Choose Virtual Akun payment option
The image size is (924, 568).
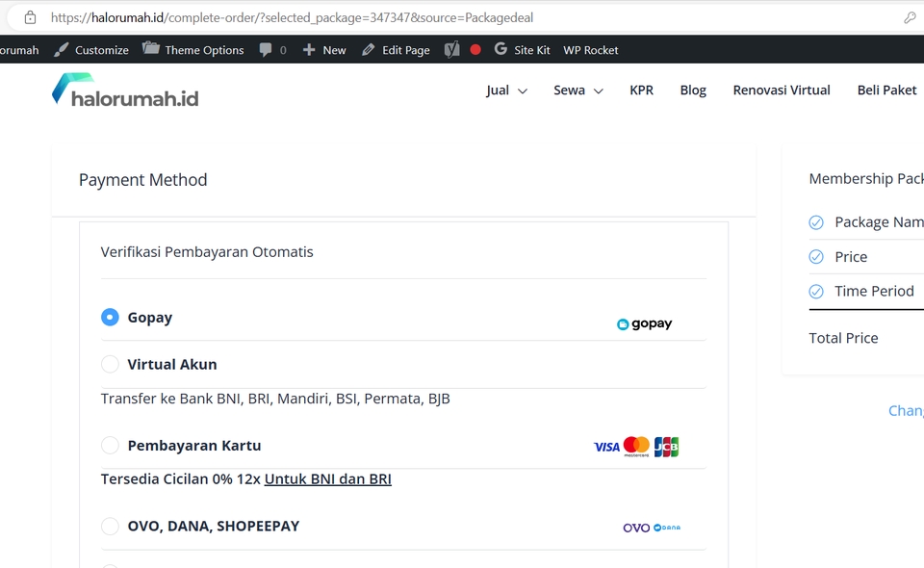[x=110, y=364]
